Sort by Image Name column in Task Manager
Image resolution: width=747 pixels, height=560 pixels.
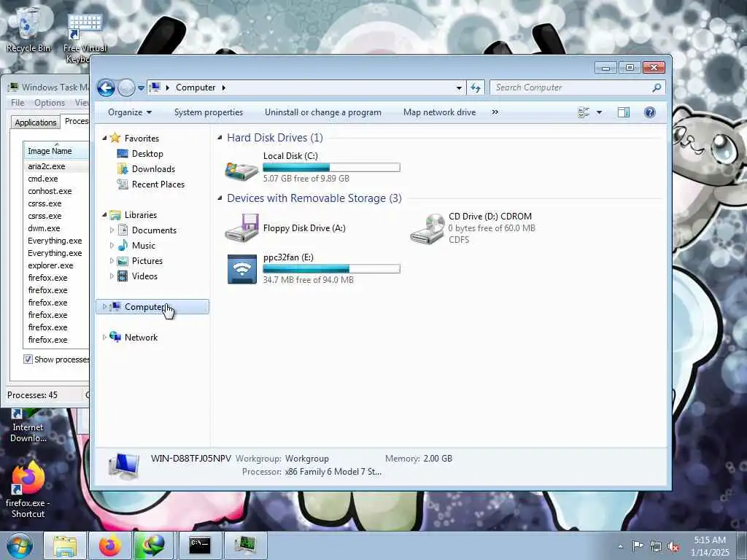tap(55, 151)
